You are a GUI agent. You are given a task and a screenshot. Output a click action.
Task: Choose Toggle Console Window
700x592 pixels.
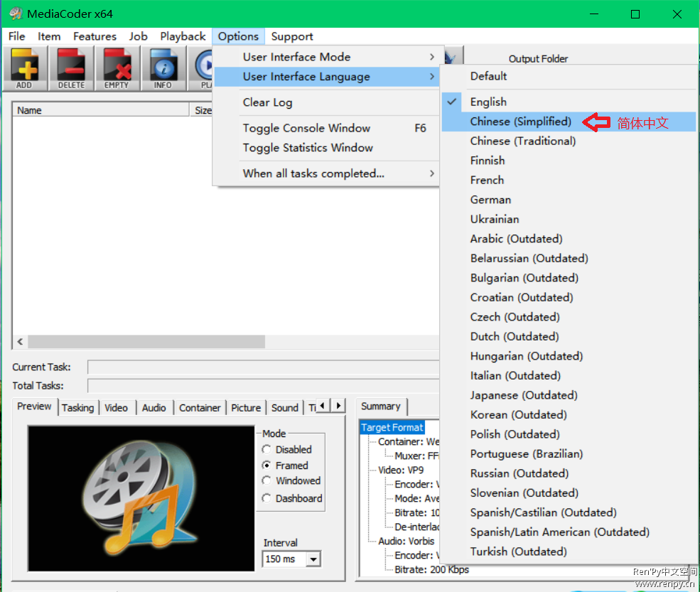[327, 128]
